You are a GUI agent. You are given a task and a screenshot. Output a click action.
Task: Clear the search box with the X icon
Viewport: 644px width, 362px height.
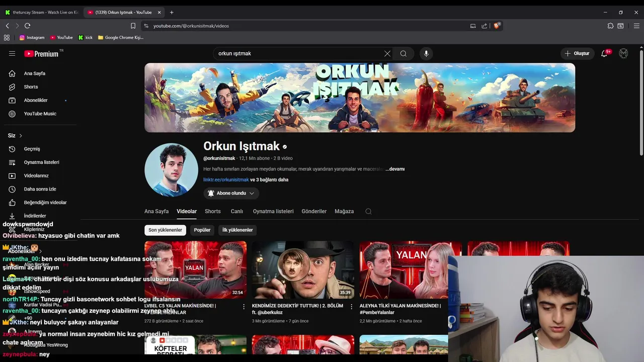(387, 53)
